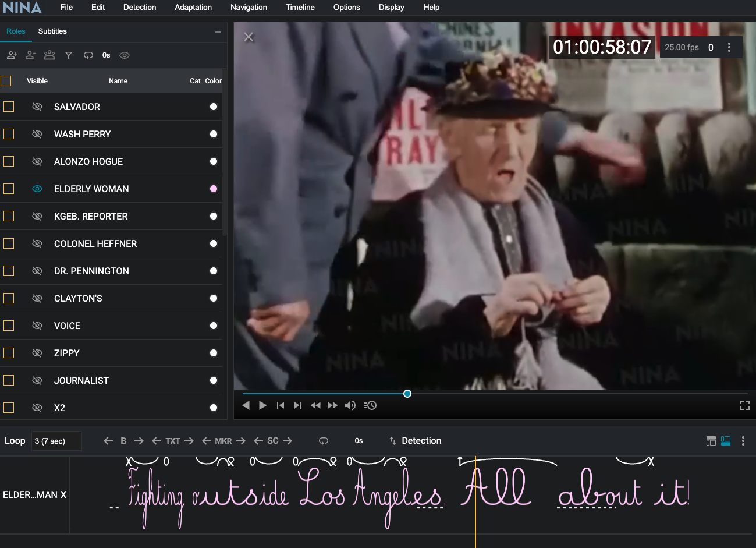This screenshot has height=548, width=756.
Task: Go to the next SC shot change
Action: coord(288,441)
